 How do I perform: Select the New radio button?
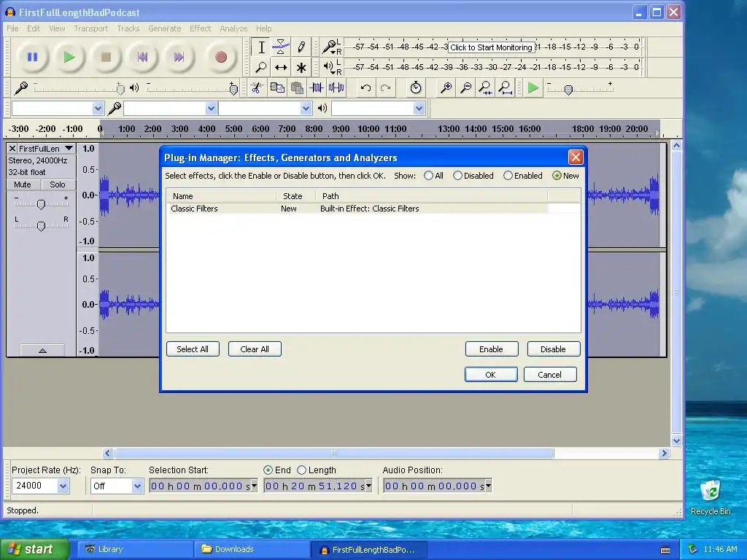click(557, 176)
